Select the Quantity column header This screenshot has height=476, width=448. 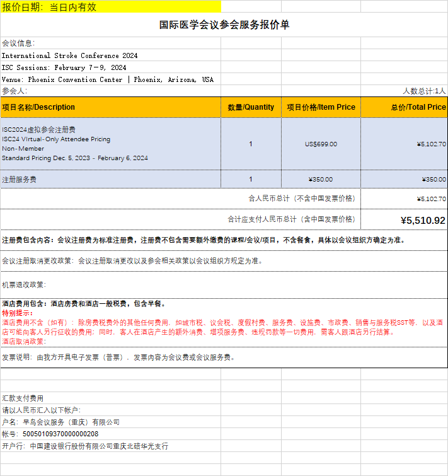pos(251,107)
